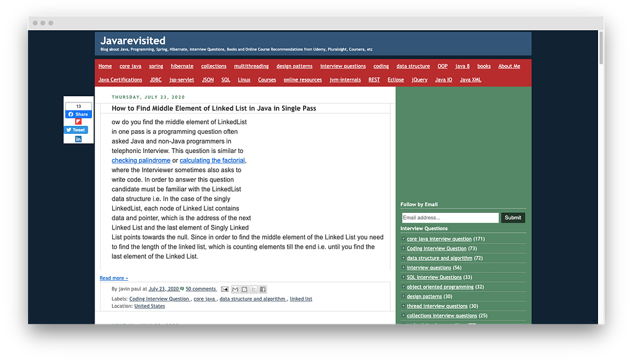Share post to Facebook icon below article
Viewport: 632px width, 364px height.
tap(263, 289)
